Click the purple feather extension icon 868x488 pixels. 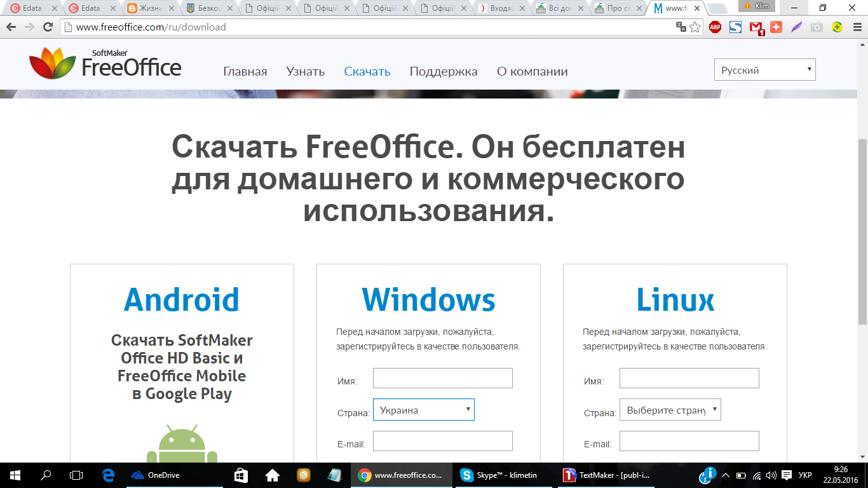click(x=796, y=27)
